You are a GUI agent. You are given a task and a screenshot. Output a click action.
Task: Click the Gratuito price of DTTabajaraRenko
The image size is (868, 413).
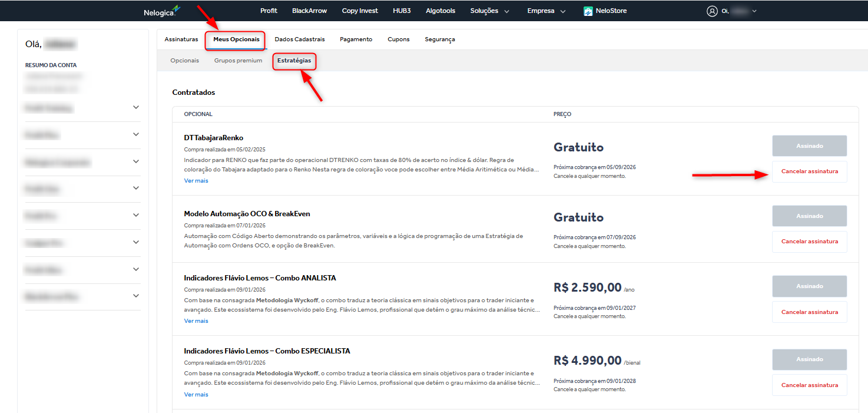[x=578, y=147]
